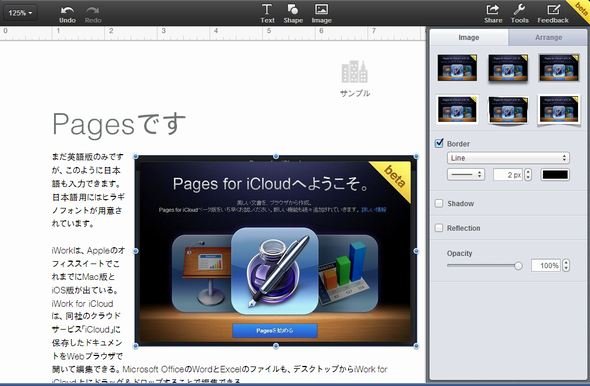The height and width of the screenshot is (386, 590).
Task: Select middle image style thumbnail in bottom row
Action: point(508,109)
